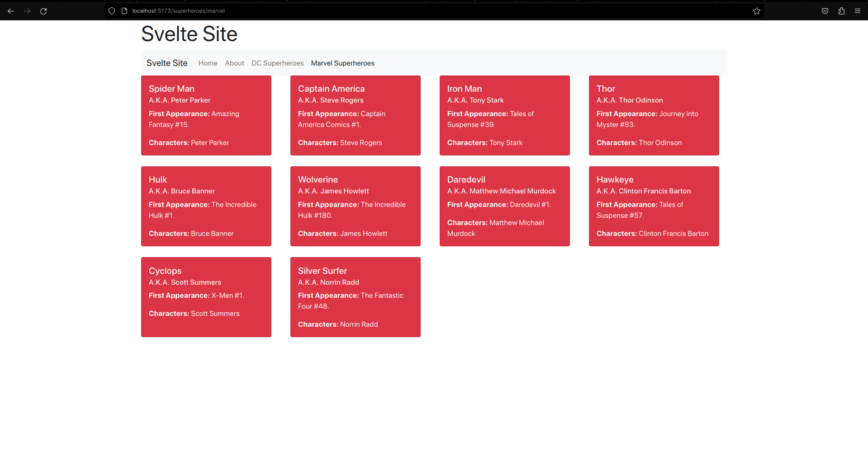868x456 pixels.
Task: Click 'Characters: James Howlett' line
Action: (x=342, y=234)
